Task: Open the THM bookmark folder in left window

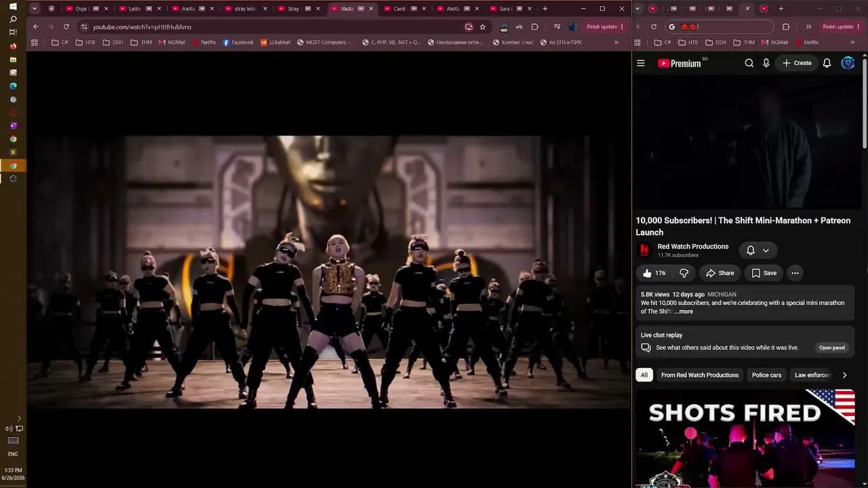Action: pos(141,42)
